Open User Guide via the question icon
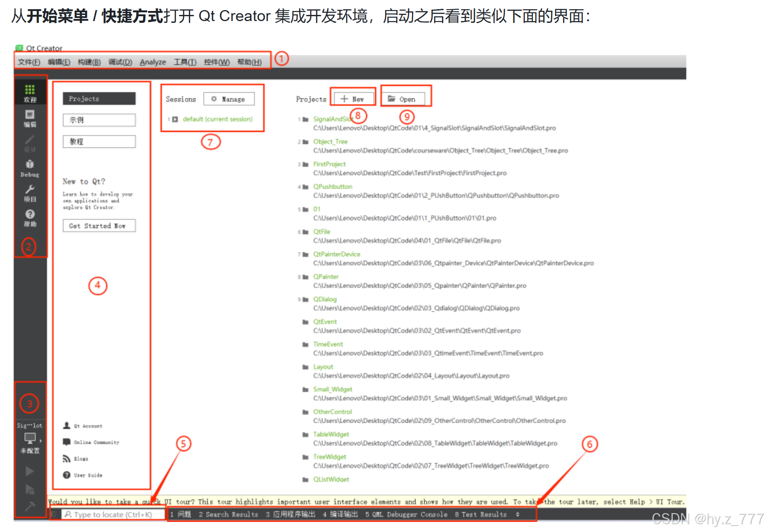Screen dimensions: 766x532 pyautogui.click(x=67, y=475)
